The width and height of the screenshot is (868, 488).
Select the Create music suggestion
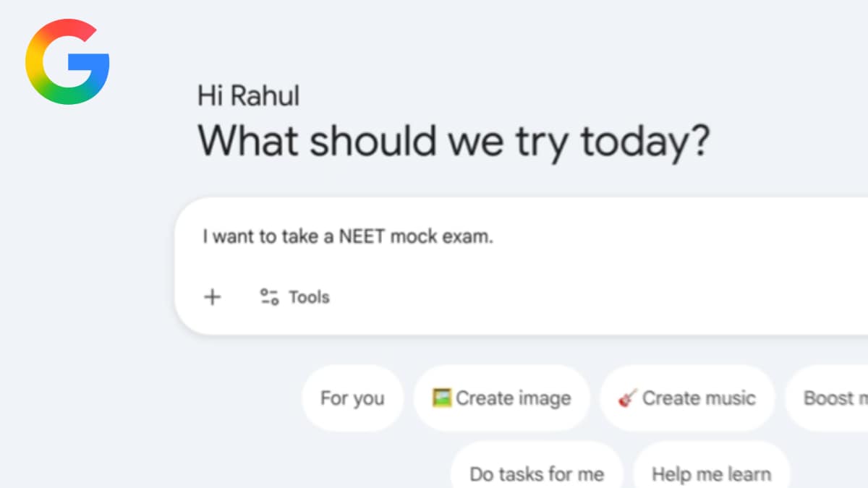pos(687,398)
